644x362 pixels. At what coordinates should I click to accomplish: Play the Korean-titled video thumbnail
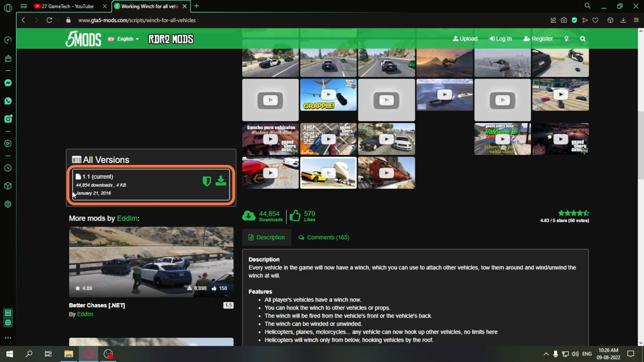click(329, 139)
